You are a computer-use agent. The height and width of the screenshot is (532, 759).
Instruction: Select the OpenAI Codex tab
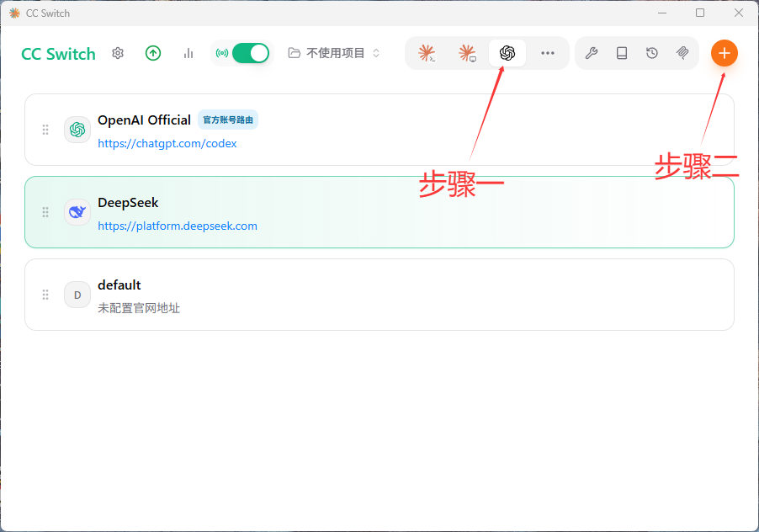click(x=507, y=53)
